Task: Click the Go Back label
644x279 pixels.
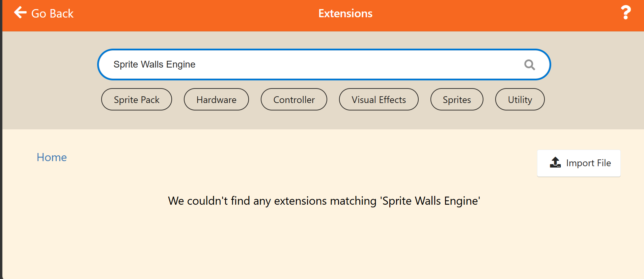Action: [x=52, y=14]
